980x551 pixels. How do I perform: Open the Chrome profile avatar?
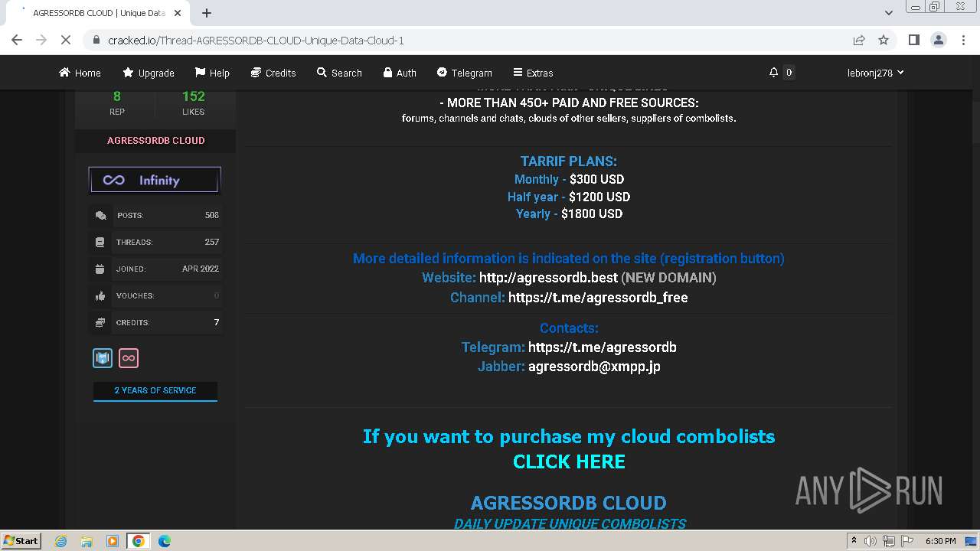coord(939,40)
